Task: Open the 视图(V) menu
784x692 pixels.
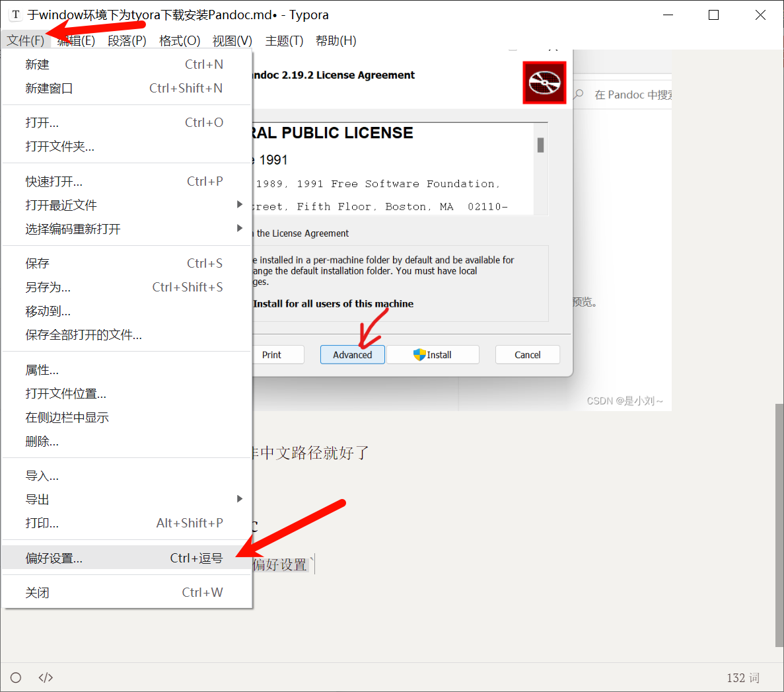Action: [232, 40]
